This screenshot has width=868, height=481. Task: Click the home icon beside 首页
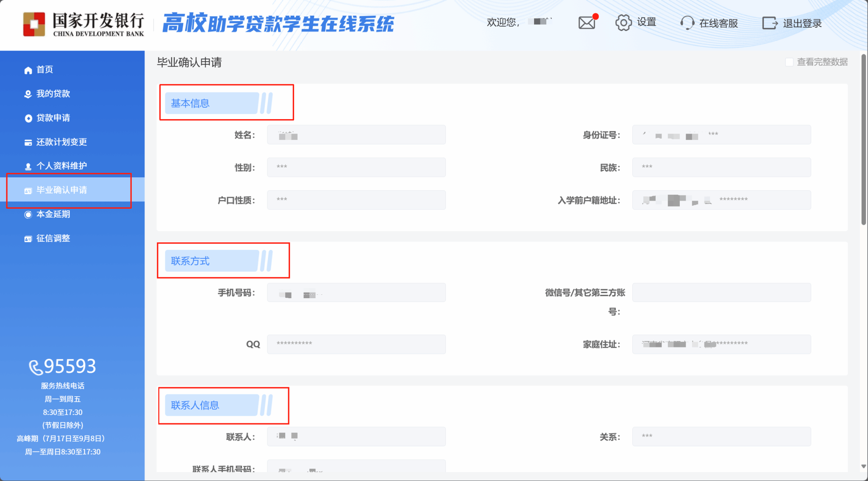(28, 70)
